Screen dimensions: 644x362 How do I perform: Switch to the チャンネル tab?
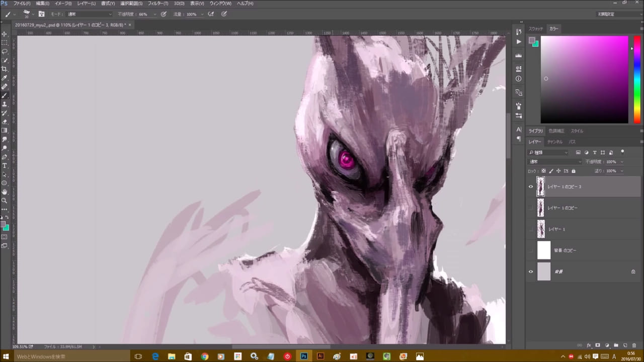(554, 142)
